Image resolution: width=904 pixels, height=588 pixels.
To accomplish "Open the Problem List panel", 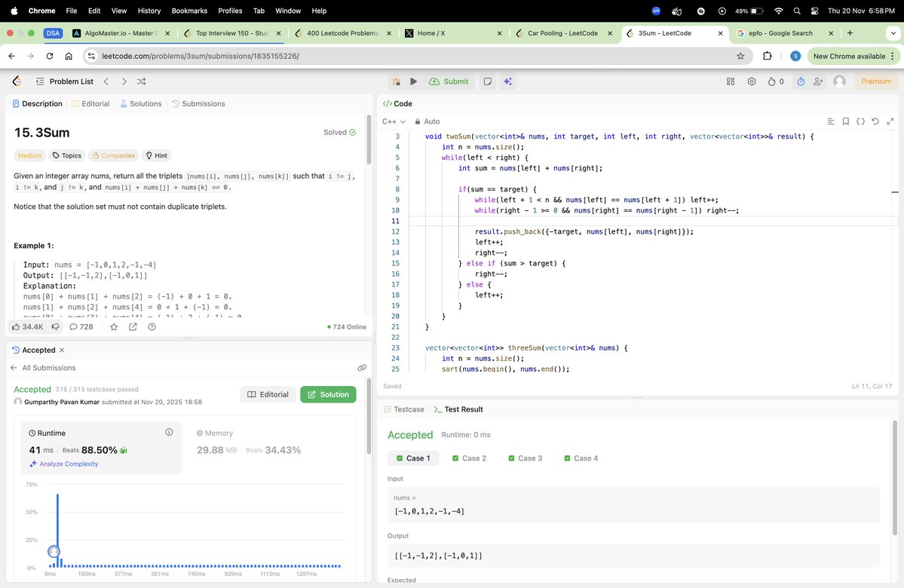I will [64, 81].
